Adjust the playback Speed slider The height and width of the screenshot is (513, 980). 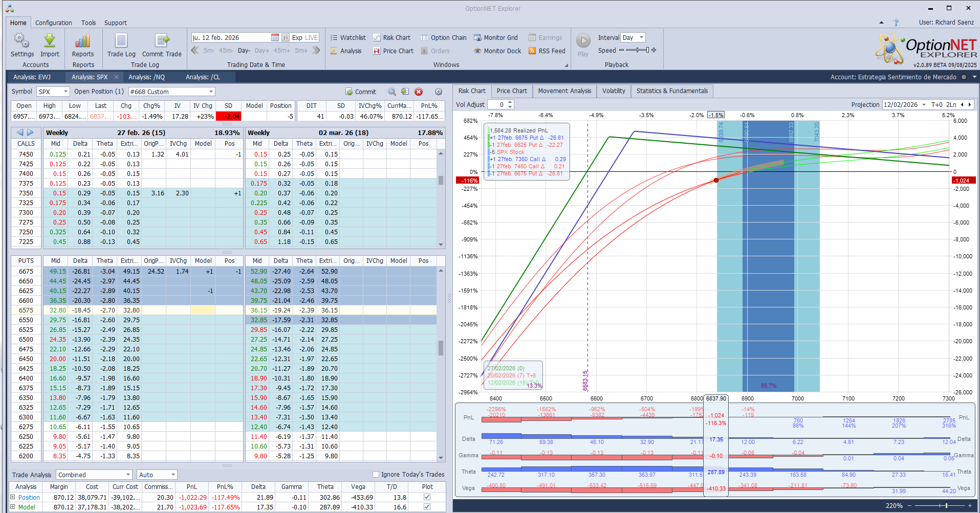[638, 50]
